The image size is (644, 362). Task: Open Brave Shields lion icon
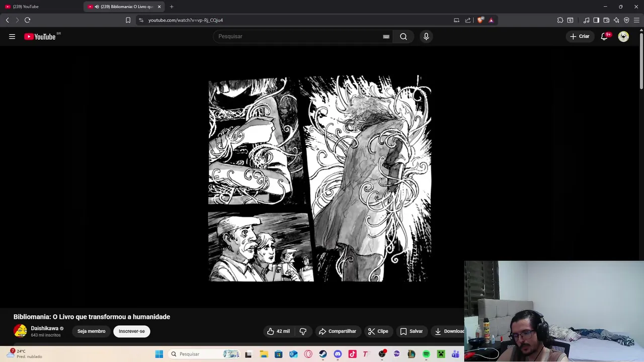tap(480, 20)
